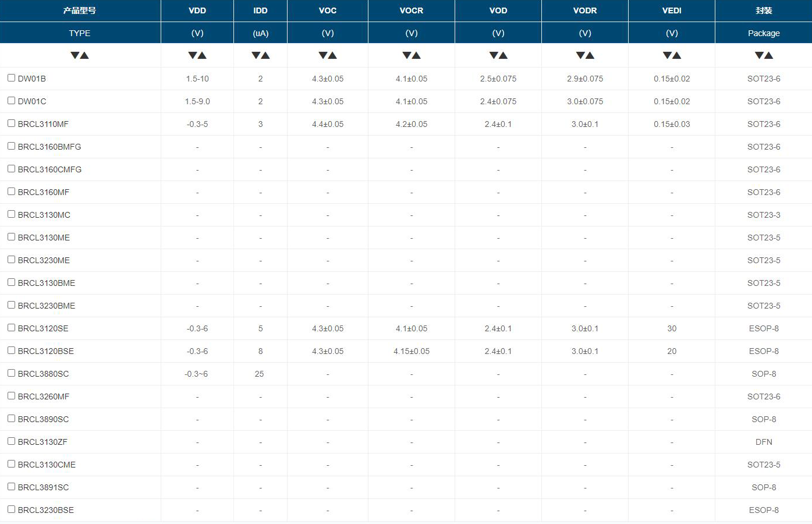
Task: Sort VOD column descending arrow
Action: (494, 55)
